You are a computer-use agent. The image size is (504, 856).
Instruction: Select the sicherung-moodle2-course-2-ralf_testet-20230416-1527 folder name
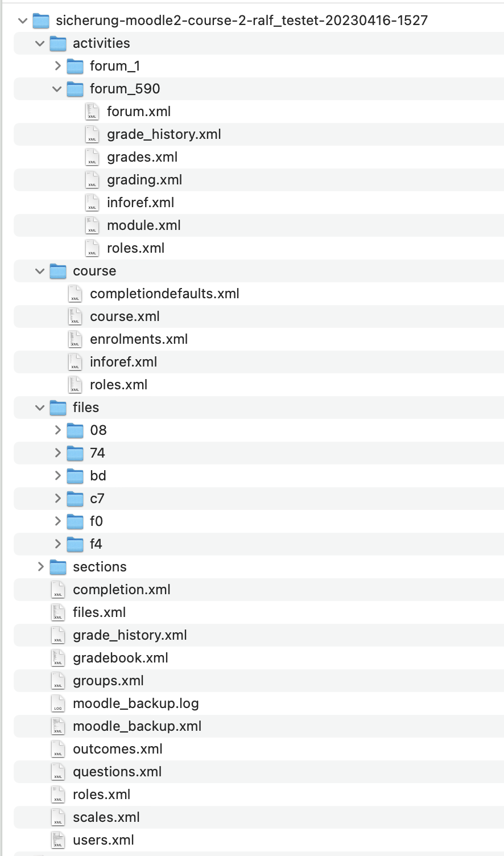coord(242,20)
